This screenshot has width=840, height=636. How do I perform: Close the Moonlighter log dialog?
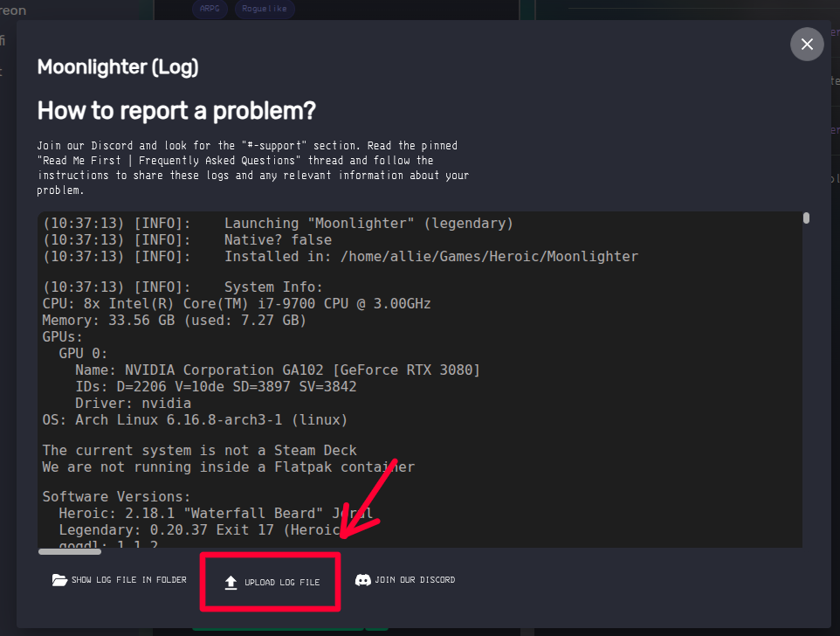pyautogui.click(x=807, y=44)
